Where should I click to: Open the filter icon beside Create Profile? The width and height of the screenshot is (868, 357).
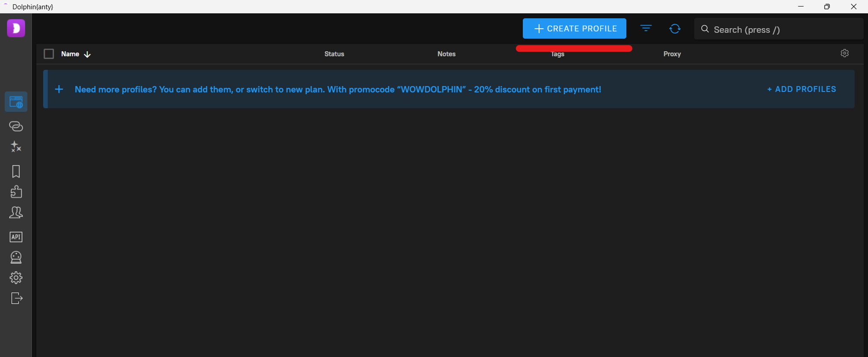click(x=646, y=29)
